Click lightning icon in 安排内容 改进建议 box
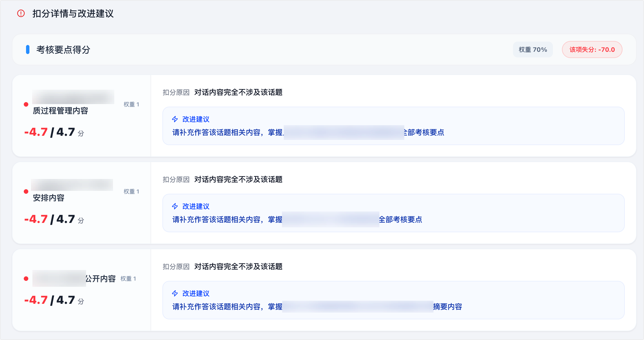Screen dimensions: 644x340 click(175, 206)
